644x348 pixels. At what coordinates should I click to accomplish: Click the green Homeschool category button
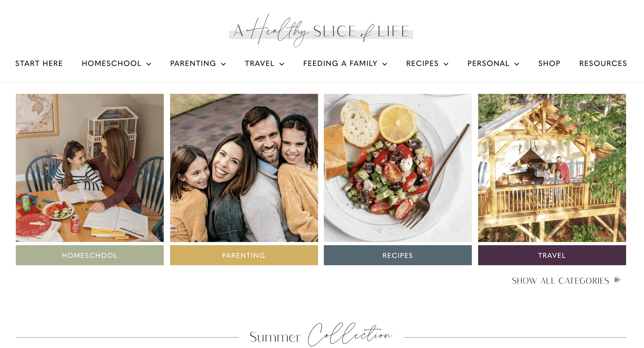(90, 255)
